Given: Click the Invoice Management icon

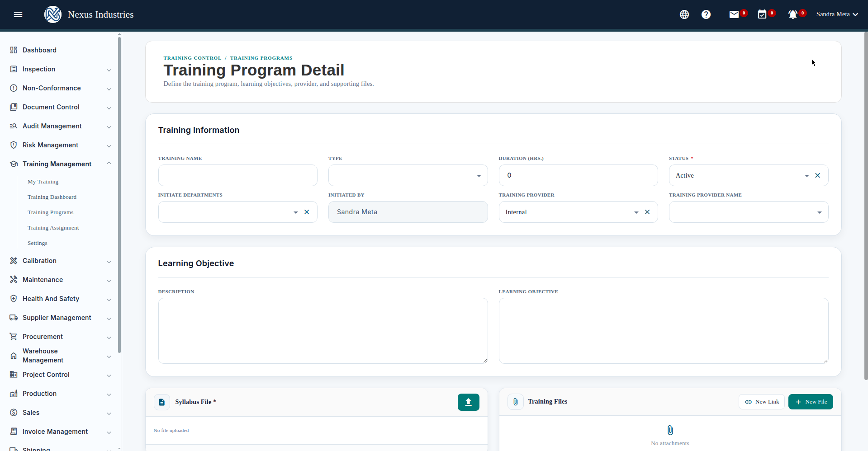Looking at the screenshot, I should tap(14, 432).
